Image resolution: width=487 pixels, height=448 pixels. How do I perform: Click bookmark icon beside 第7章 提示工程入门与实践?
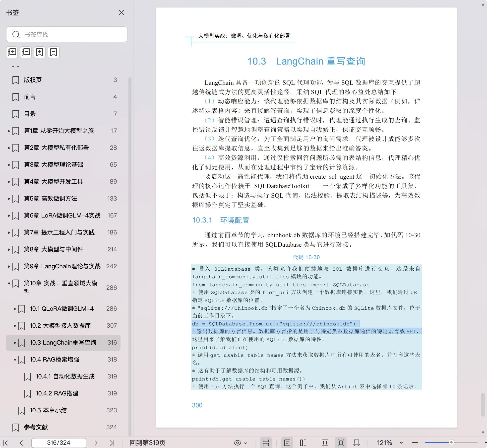coord(16,232)
